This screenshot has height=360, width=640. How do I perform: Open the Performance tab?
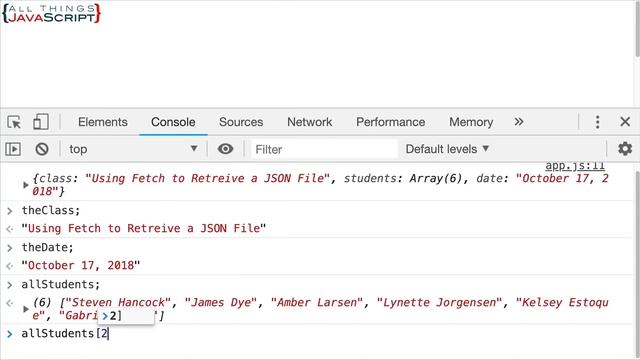(390, 122)
